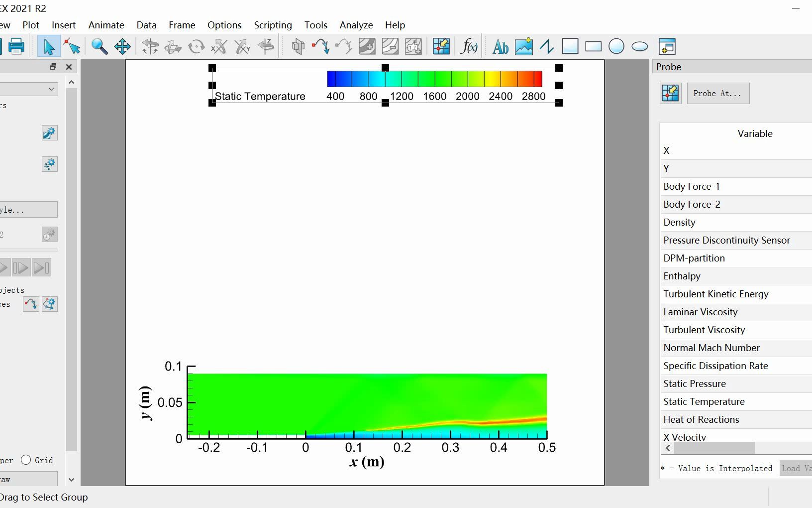Click the sidebar Style... button
812x508 pixels.
click(28, 210)
